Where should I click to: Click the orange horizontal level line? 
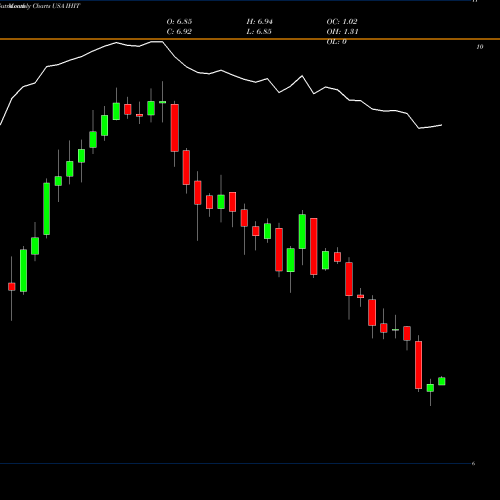[250, 39]
